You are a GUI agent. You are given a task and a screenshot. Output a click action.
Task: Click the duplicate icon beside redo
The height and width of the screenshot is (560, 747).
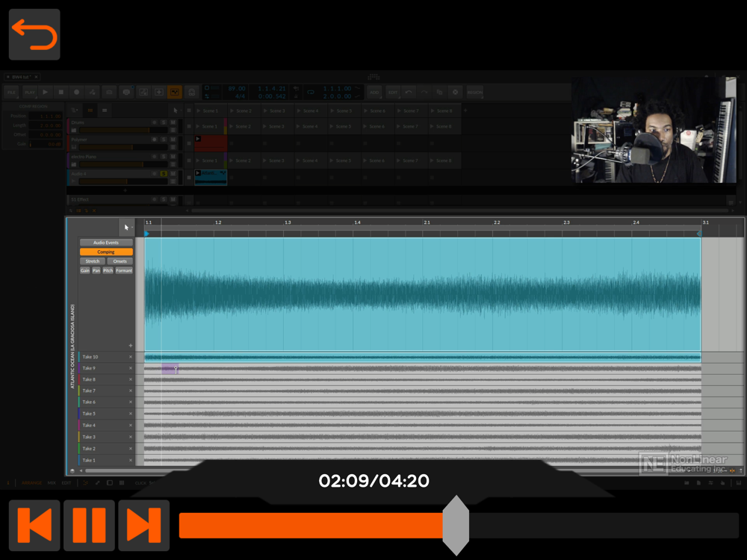440,92
